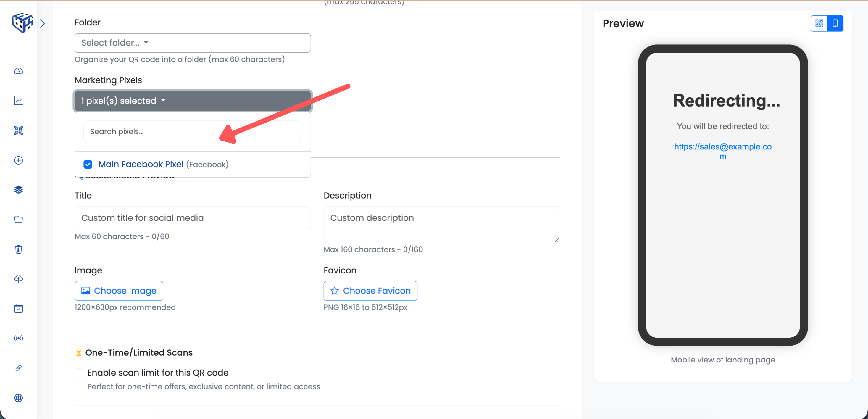Screen dimensions: 868x419
Task: Expand the sidebar with chevron arrow
Action: tap(43, 23)
